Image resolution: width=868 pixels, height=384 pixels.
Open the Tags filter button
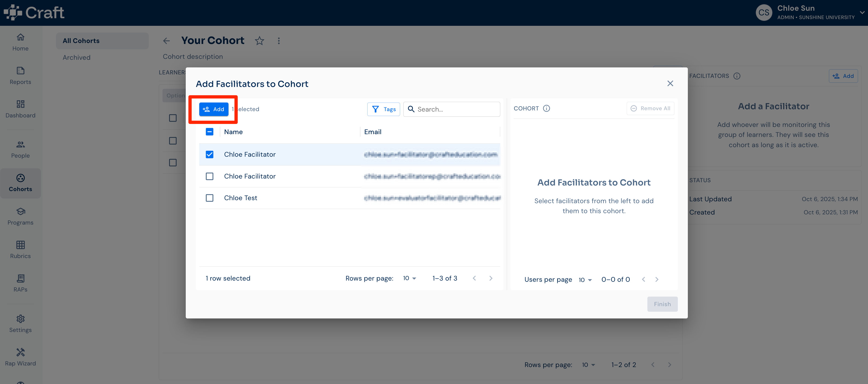pos(384,109)
